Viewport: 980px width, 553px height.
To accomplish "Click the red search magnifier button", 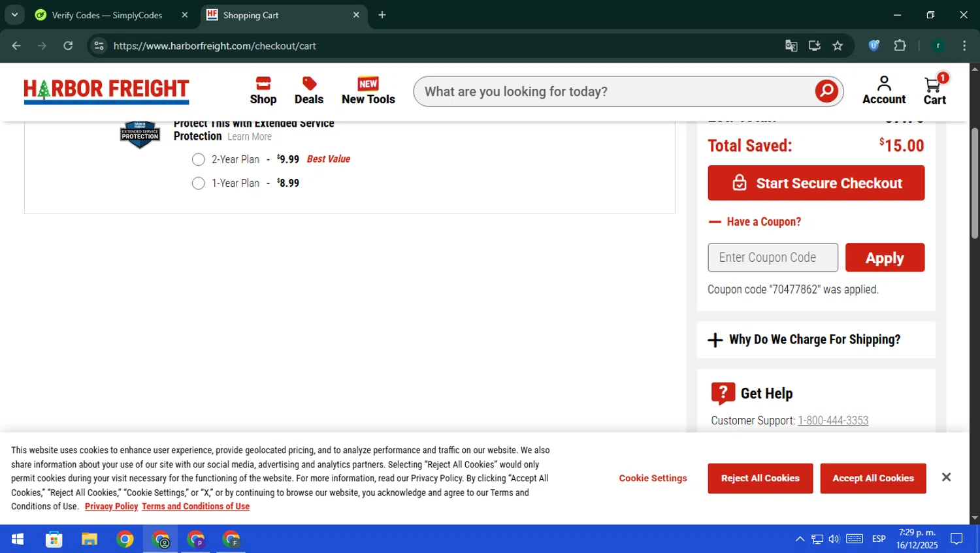I will click(826, 91).
